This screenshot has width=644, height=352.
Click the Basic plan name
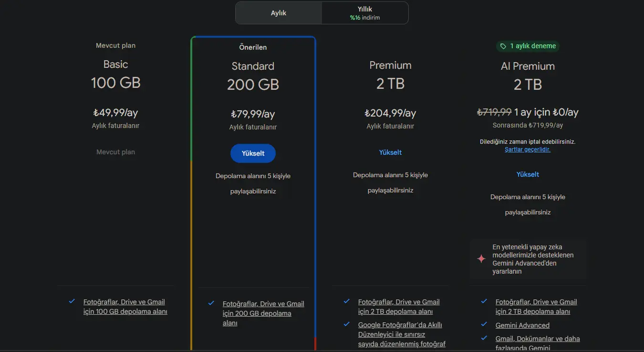click(x=115, y=64)
